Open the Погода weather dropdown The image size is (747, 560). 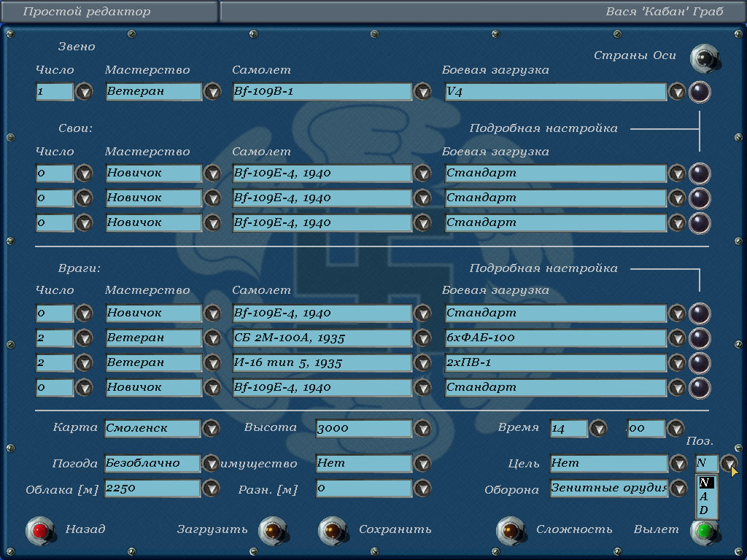pyautogui.click(x=211, y=463)
